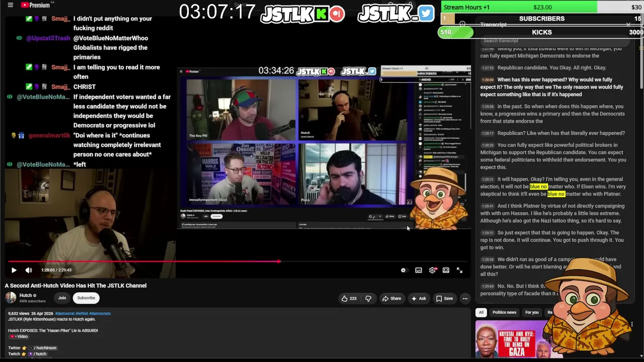Open the YouTube hamburger guide menu
This screenshot has width=644, height=362.
point(10,5)
